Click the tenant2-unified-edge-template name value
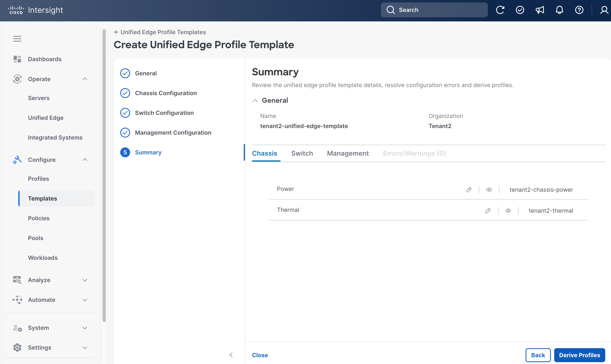 304,126
